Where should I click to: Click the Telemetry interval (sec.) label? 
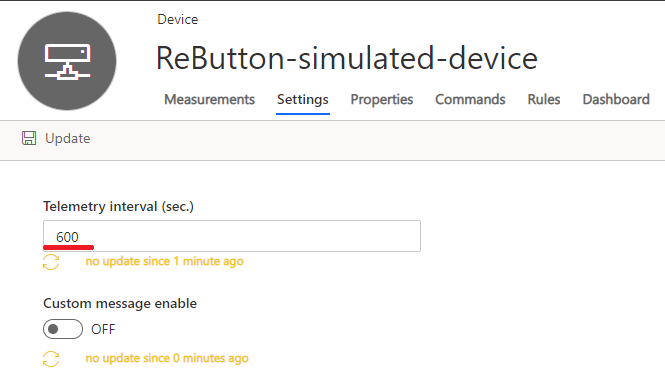click(x=118, y=207)
